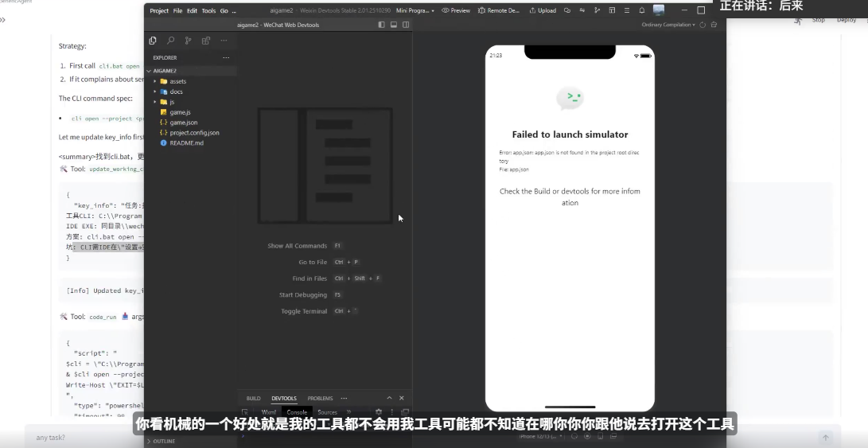Show more panel tabs via ellipsis
The image size is (868, 448).
tap(344, 398)
